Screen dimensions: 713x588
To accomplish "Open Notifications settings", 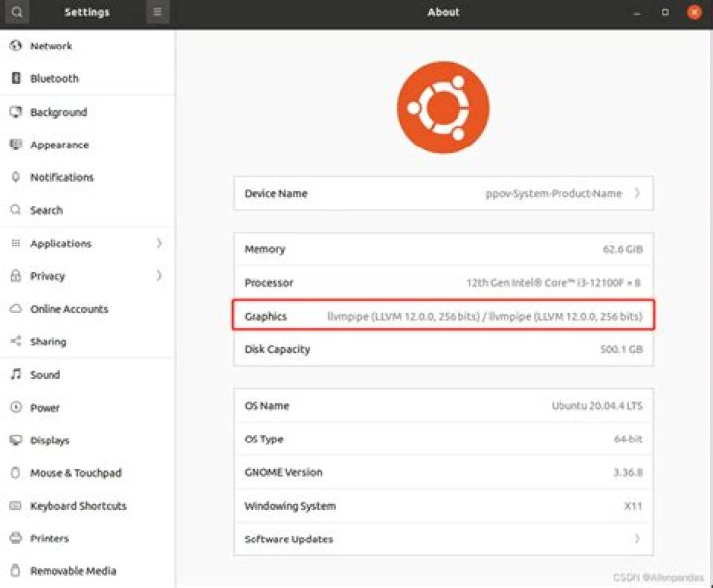I will tap(87, 177).
